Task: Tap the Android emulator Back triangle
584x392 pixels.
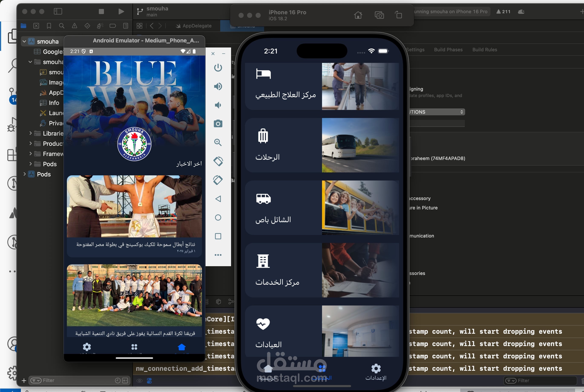Action: click(218, 199)
